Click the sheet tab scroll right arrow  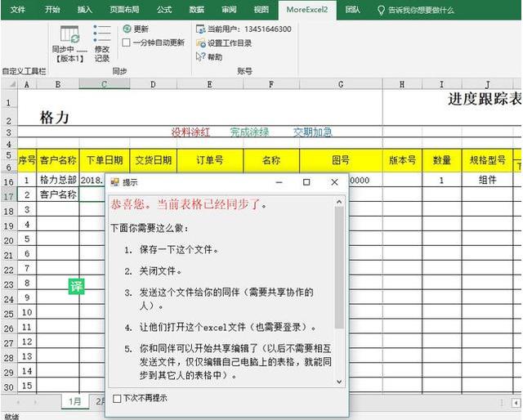(35, 402)
